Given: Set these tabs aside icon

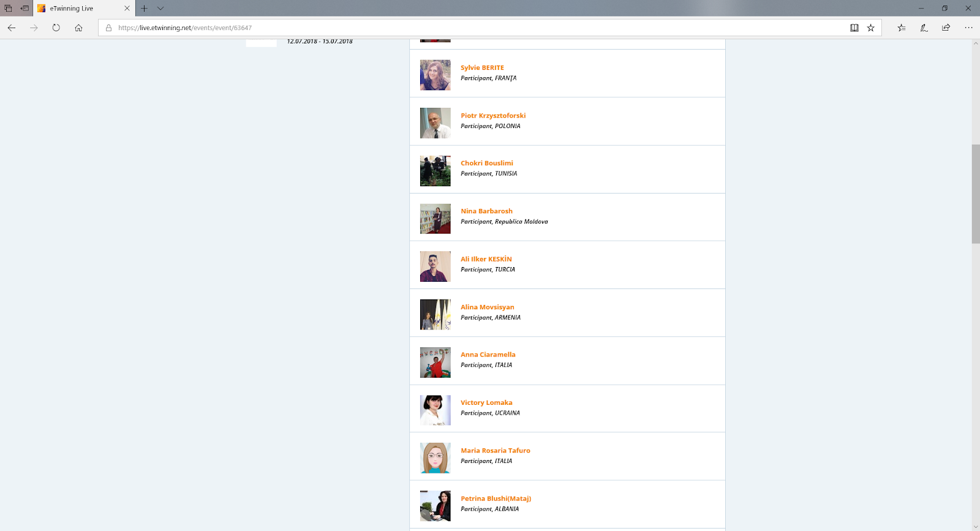Looking at the screenshot, I should point(24,9).
